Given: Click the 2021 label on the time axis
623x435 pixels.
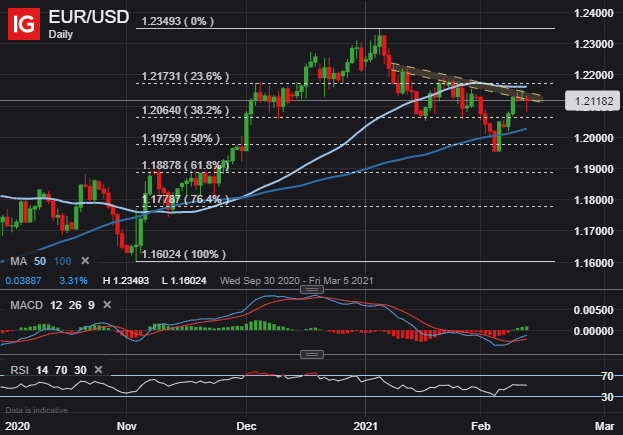Looking at the screenshot, I should (x=366, y=426).
